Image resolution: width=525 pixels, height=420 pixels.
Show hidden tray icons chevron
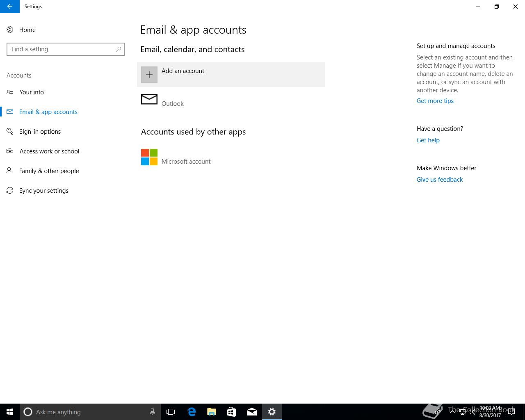coord(452,412)
